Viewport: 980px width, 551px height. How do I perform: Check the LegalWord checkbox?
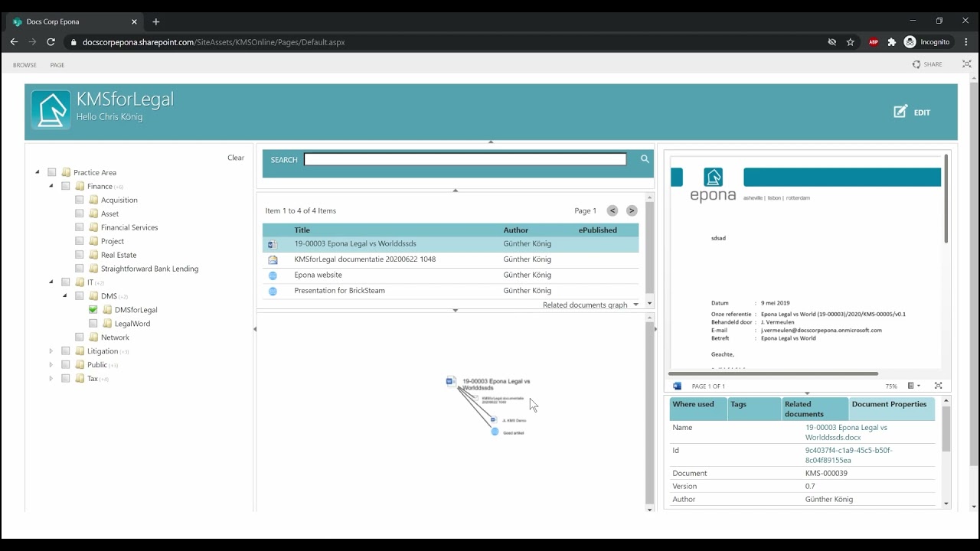point(93,324)
